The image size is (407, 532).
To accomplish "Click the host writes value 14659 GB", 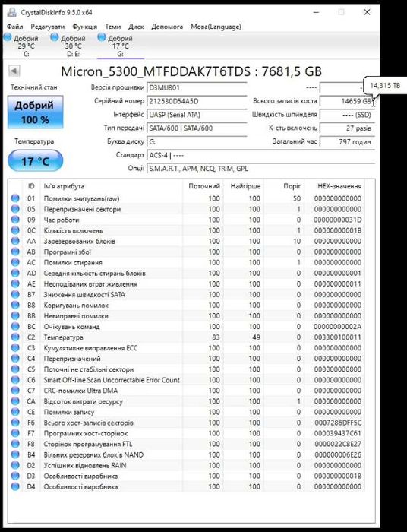I will click(347, 101).
